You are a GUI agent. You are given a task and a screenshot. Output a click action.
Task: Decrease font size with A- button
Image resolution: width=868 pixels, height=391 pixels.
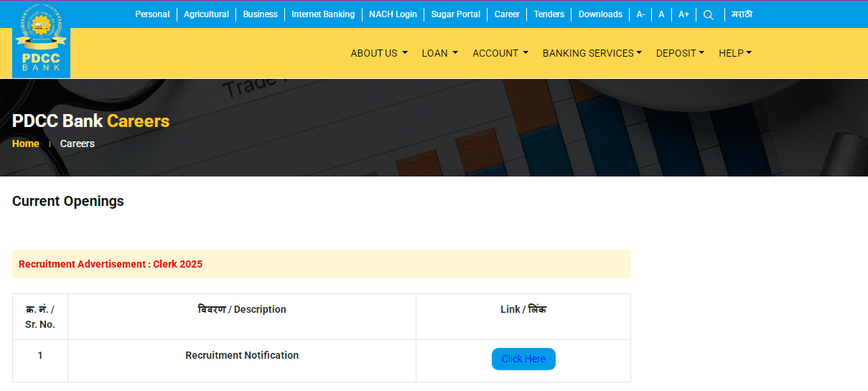point(640,14)
